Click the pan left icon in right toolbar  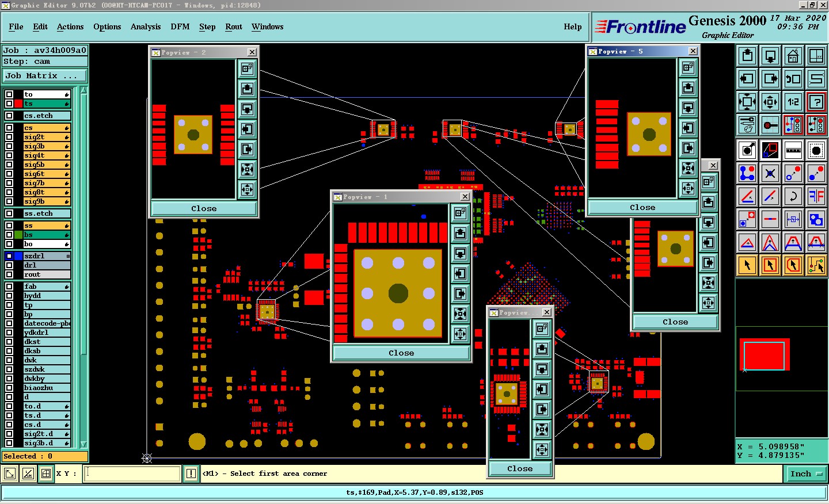(747, 79)
